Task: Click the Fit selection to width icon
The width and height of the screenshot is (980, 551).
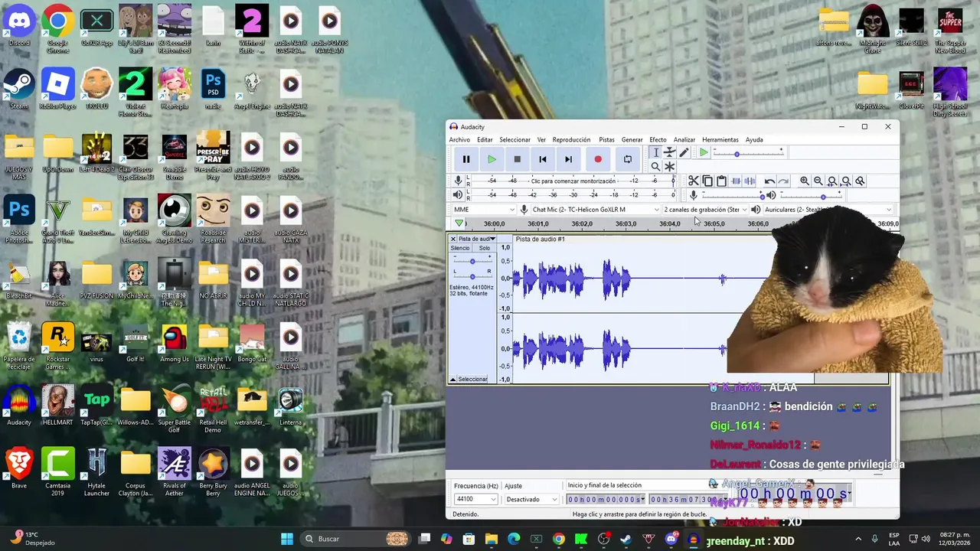Action: point(832,181)
